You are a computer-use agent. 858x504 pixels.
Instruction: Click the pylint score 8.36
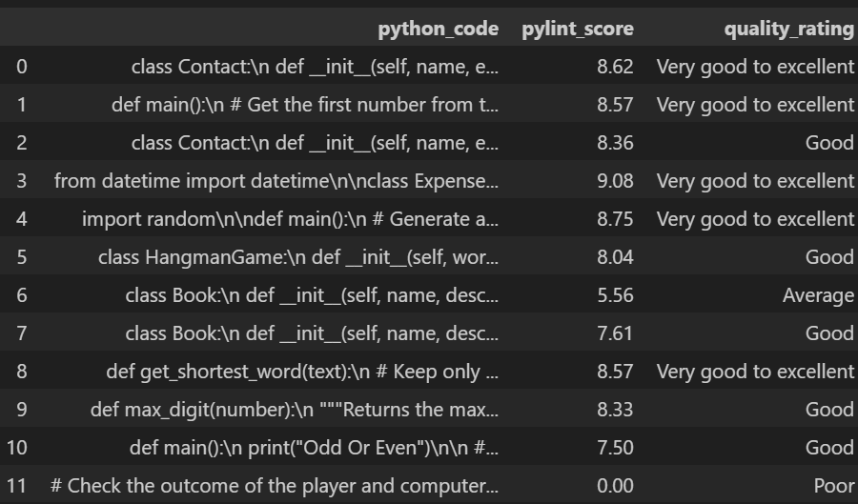point(615,143)
